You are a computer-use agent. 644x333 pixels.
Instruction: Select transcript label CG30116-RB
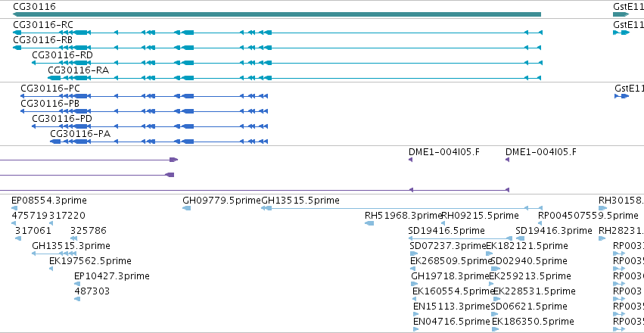[x=42, y=40]
